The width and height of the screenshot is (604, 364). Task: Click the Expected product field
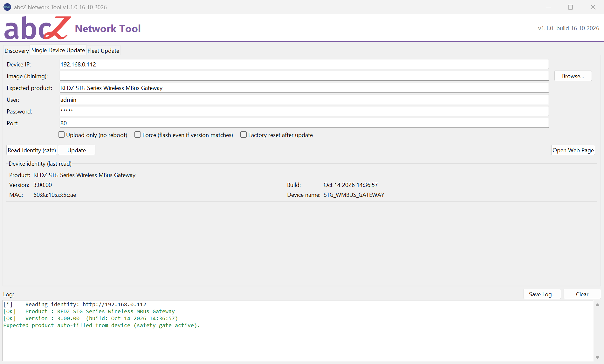(304, 88)
